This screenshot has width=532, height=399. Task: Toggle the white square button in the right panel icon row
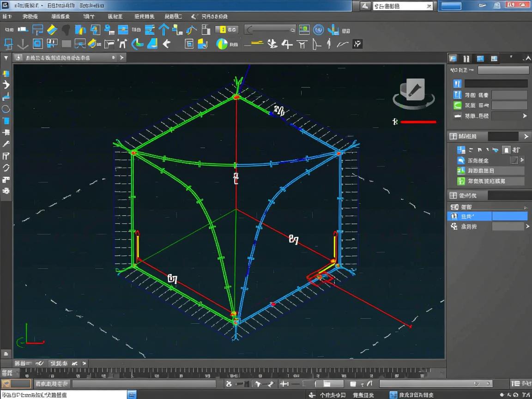coord(506,150)
